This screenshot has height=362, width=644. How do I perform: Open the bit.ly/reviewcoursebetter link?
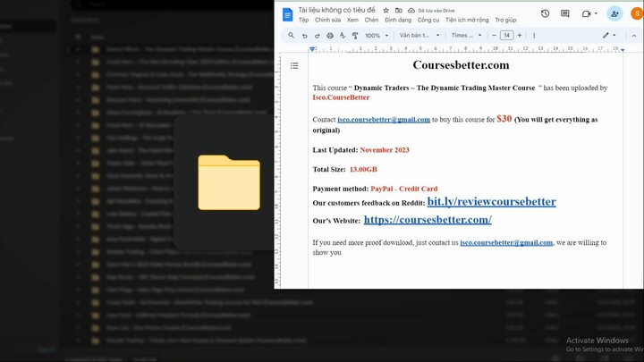[491, 202]
